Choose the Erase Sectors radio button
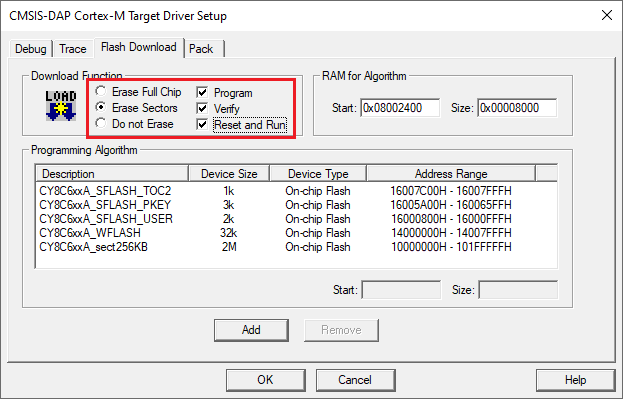 (101, 107)
